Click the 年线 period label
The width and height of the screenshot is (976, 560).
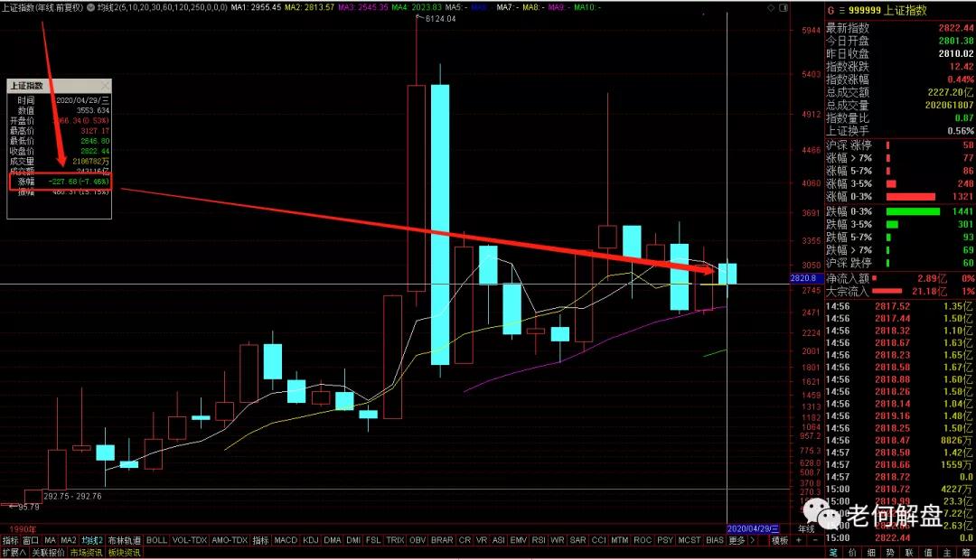click(807, 528)
